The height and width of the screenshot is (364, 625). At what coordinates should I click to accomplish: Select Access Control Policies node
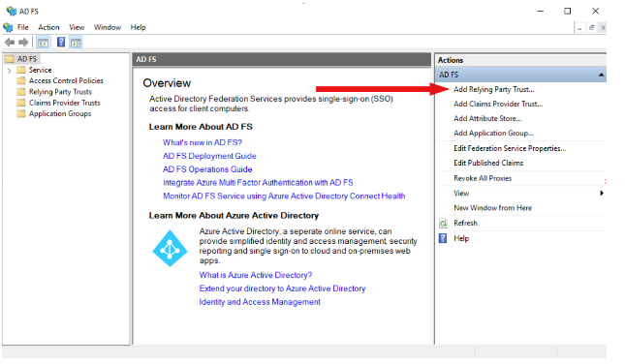66,81
